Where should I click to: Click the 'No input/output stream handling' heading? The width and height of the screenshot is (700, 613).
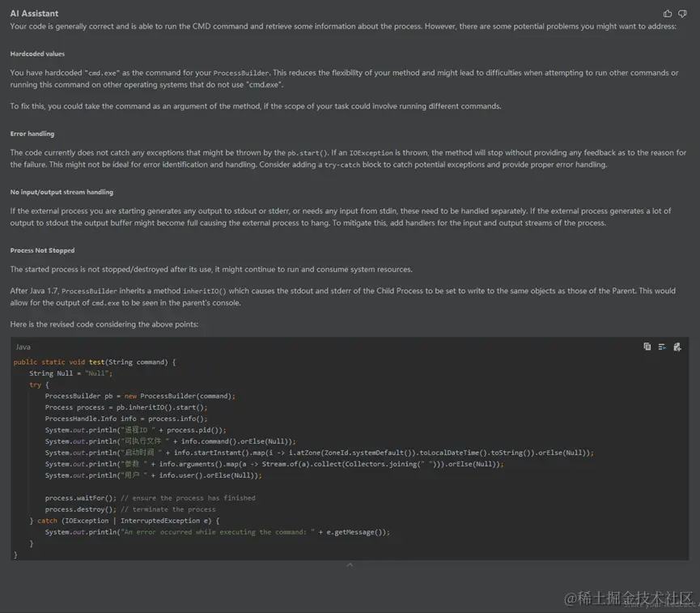[62, 192]
